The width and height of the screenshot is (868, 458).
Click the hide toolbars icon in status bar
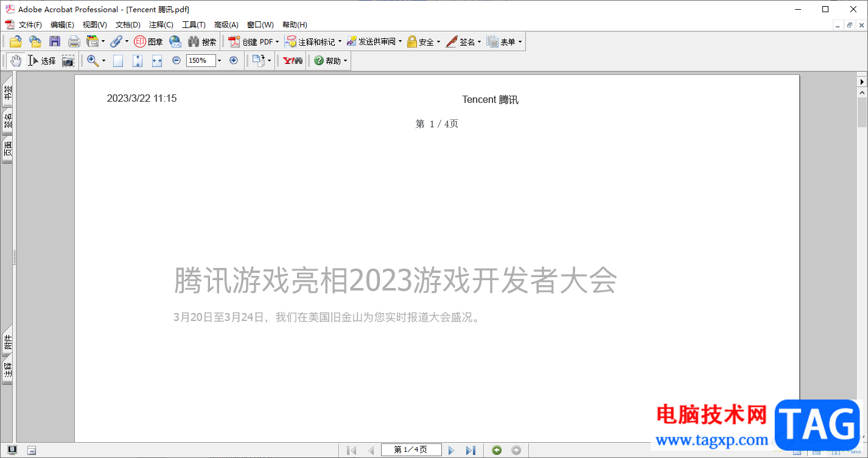(32, 450)
